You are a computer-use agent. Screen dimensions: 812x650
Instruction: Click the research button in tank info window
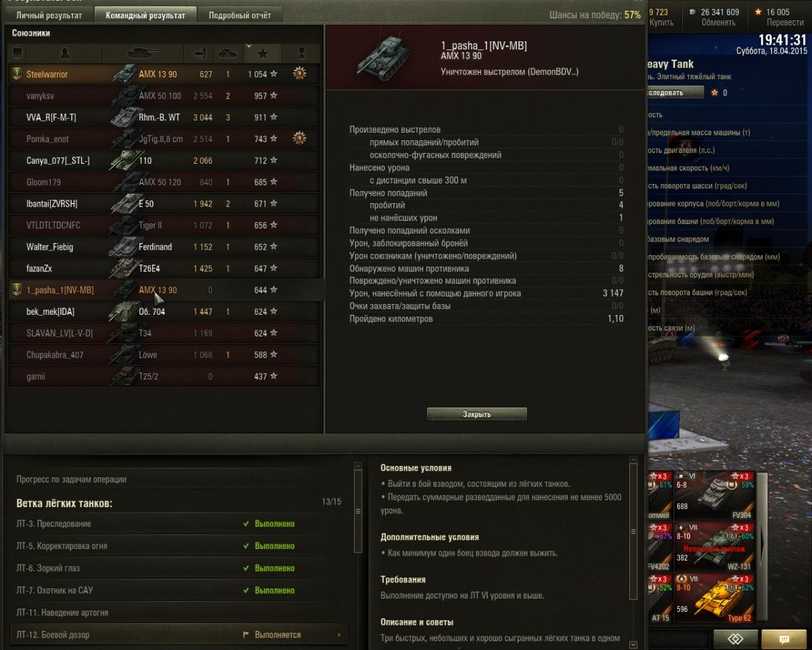[x=675, y=92]
